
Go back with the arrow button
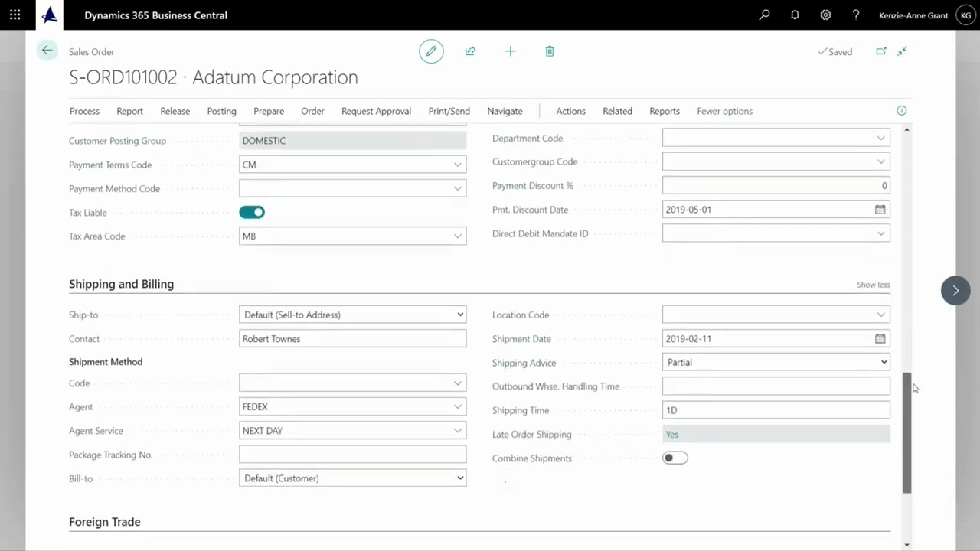click(47, 51)
